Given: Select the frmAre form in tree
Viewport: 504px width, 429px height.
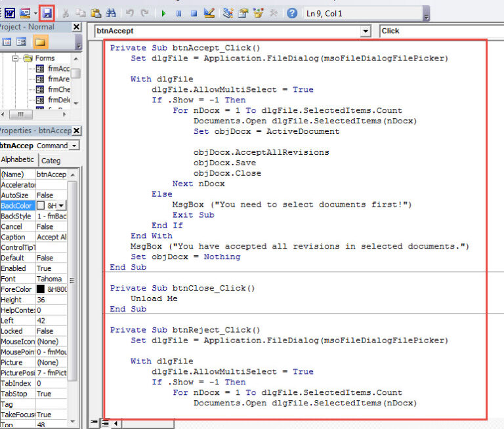Looking at the screenshot, I should pos(59,79).
